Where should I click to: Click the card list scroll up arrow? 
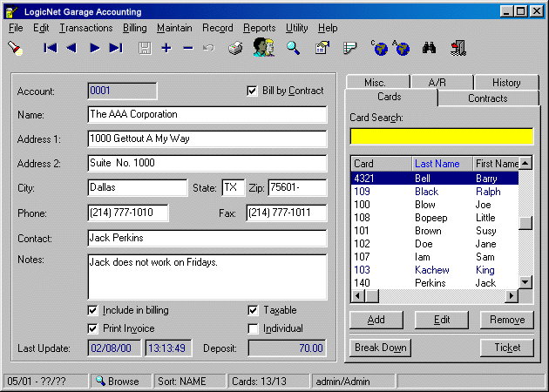tap(525, 163)
